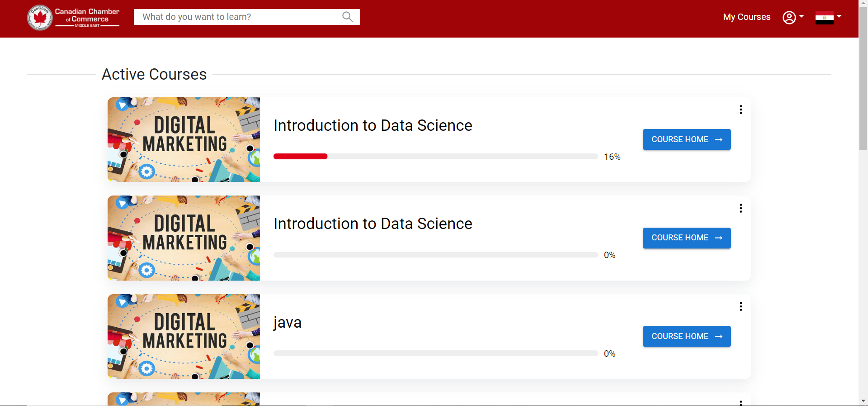868x406 pixels.
Task: Open three-dot menu for second Data Science course
Action: (x=741, y=208)
